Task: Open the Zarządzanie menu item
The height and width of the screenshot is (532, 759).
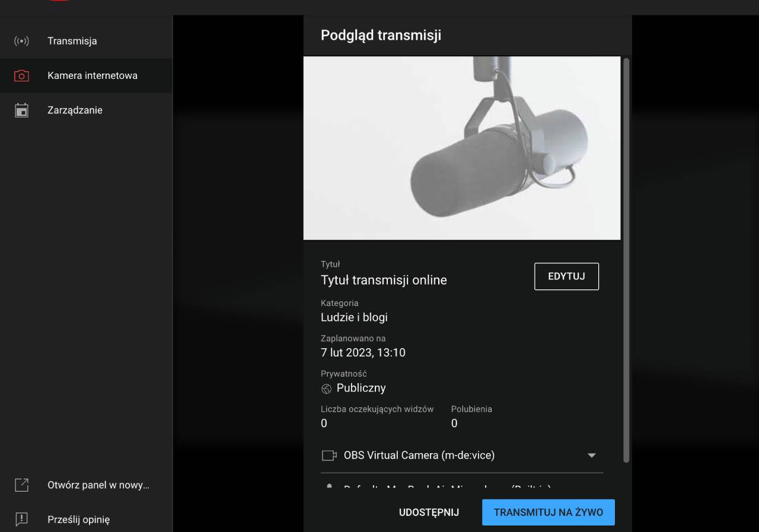Action: [x=75, y=110]
